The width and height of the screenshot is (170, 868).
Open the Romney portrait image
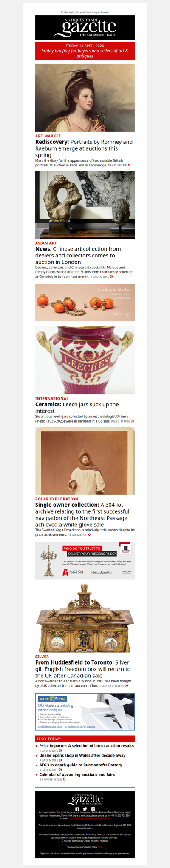[x=85, y=98]
